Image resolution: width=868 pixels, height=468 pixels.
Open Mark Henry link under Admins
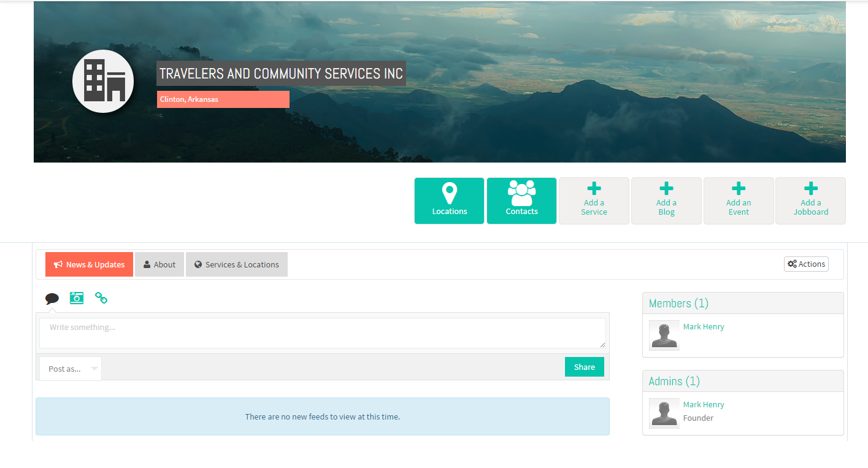pyautogui.click(x=704, y=405)
